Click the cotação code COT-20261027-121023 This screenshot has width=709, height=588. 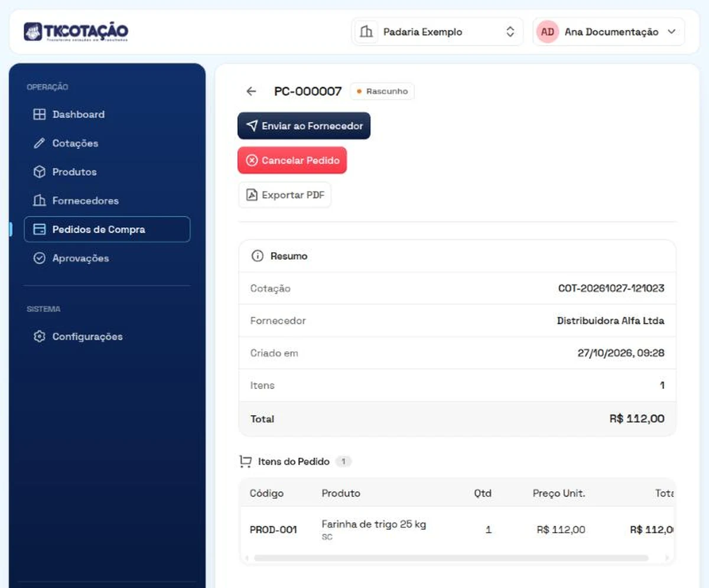coord(611,289)
